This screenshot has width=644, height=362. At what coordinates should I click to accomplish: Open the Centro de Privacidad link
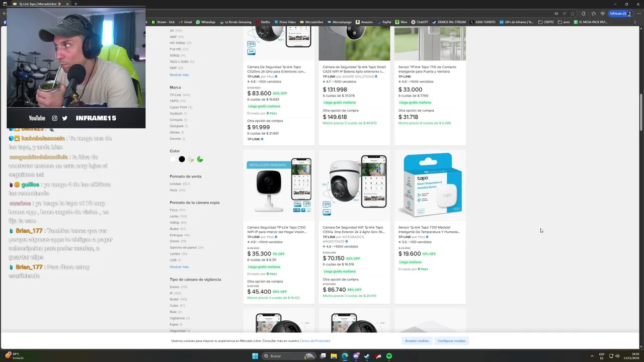coord(315,341)
